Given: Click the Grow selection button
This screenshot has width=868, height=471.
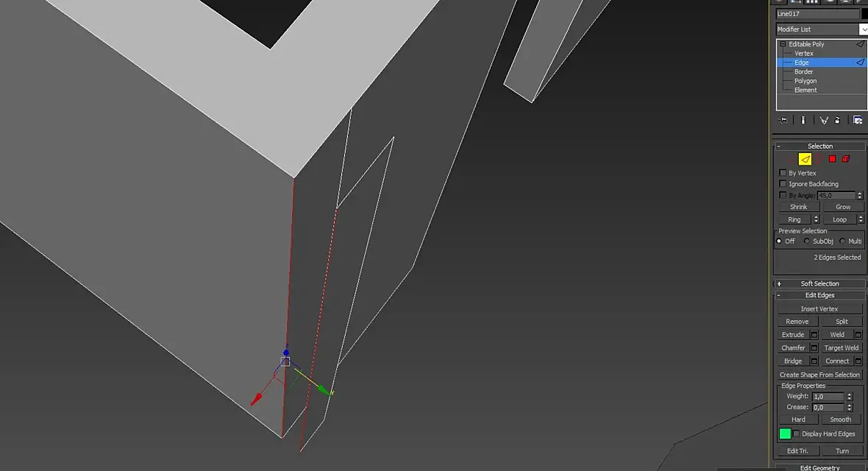Looking at the screenshot, I should (843, 207).
